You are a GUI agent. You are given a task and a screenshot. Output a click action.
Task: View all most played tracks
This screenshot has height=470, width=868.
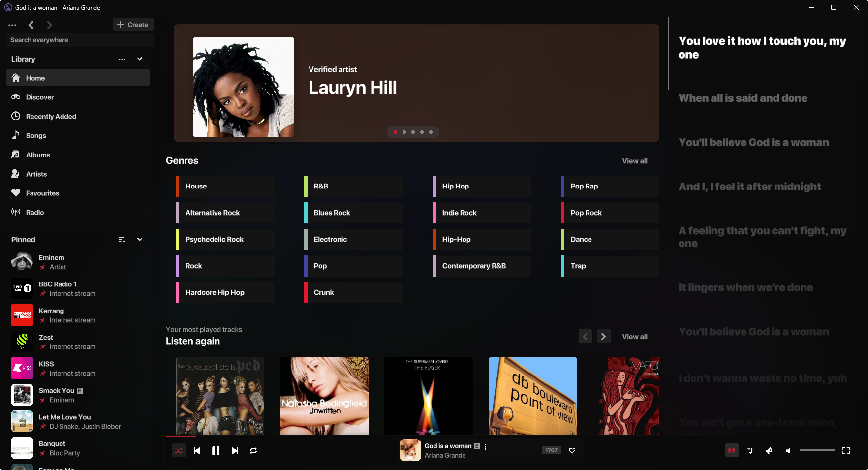click(635, 337)
